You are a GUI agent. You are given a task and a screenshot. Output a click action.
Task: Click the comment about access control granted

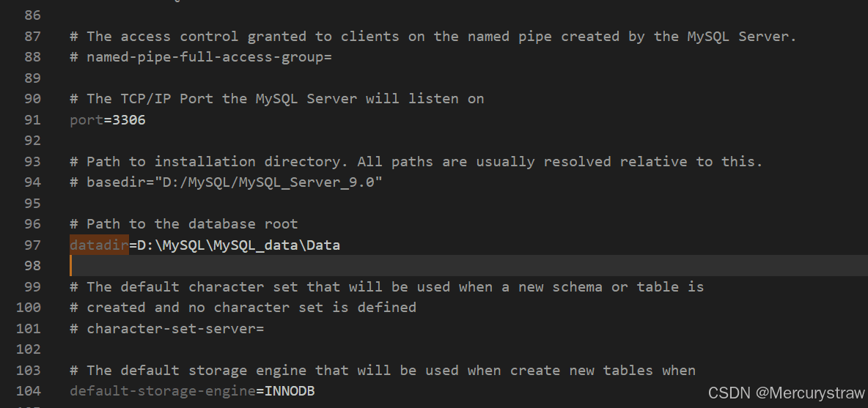coord(433,37)
